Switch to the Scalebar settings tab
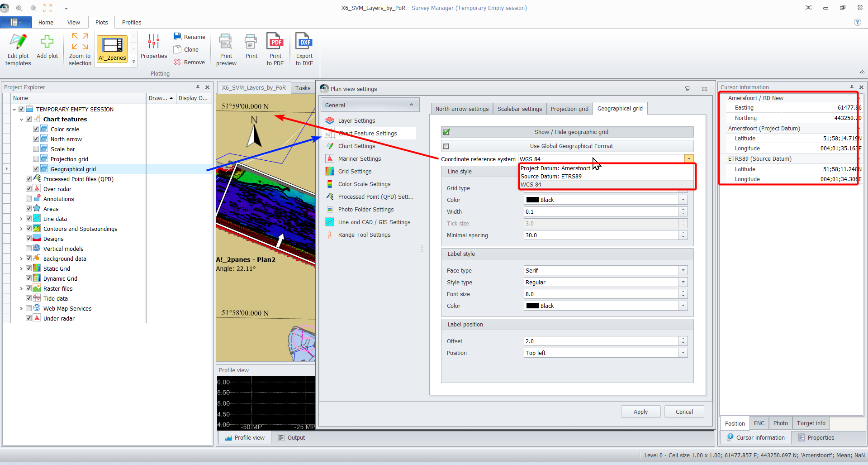The width and height of the screenshot is (868, 465). pyautogui.click(x=519, y=109)
